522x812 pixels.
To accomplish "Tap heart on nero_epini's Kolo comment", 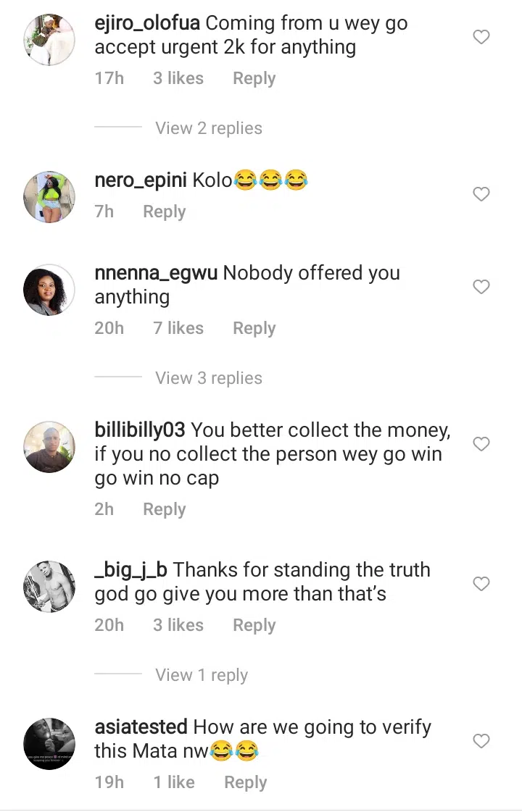I will pyautogui.click(x=481, y=194).
